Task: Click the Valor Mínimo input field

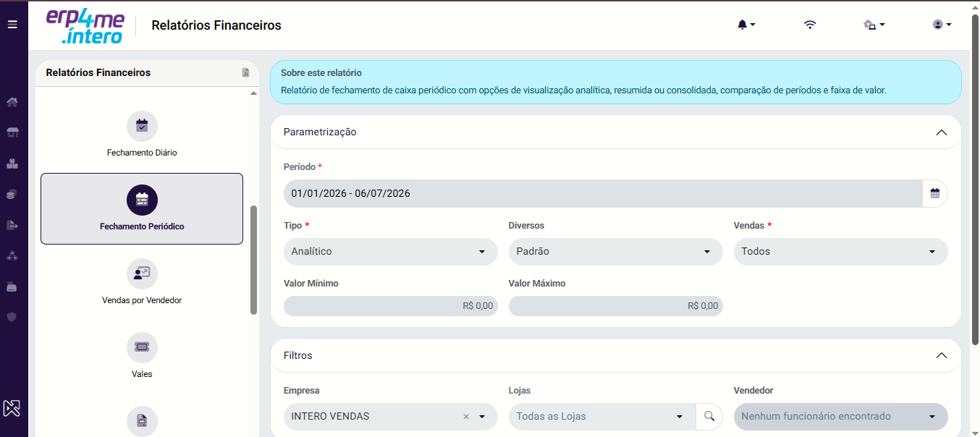Action: [x=391, y=306]
